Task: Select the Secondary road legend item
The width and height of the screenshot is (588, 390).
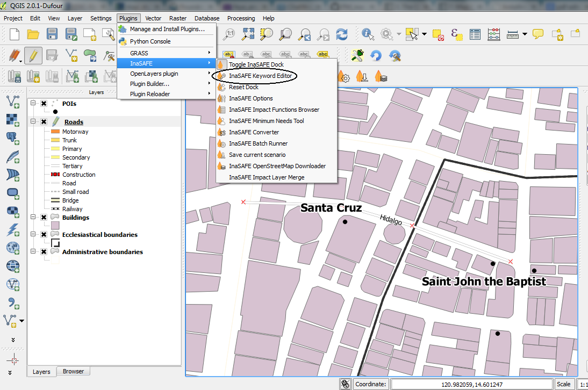Action: [x=76, y=157]
